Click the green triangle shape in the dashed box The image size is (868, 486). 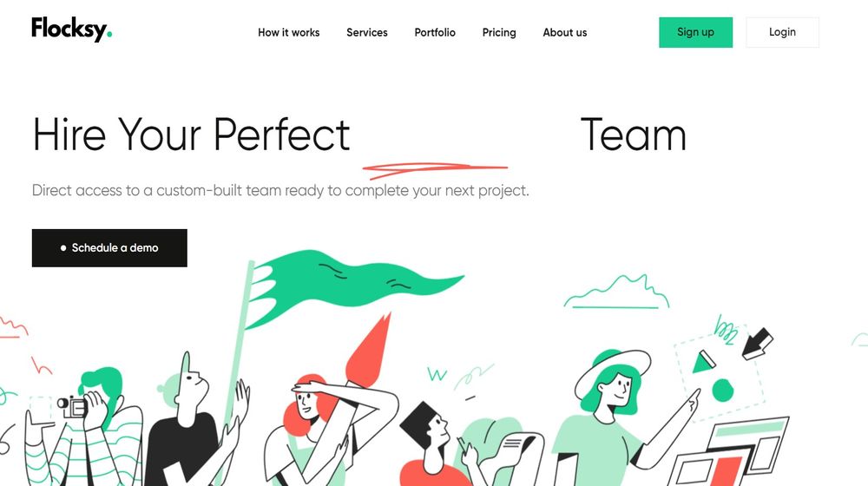pos(703,362)
